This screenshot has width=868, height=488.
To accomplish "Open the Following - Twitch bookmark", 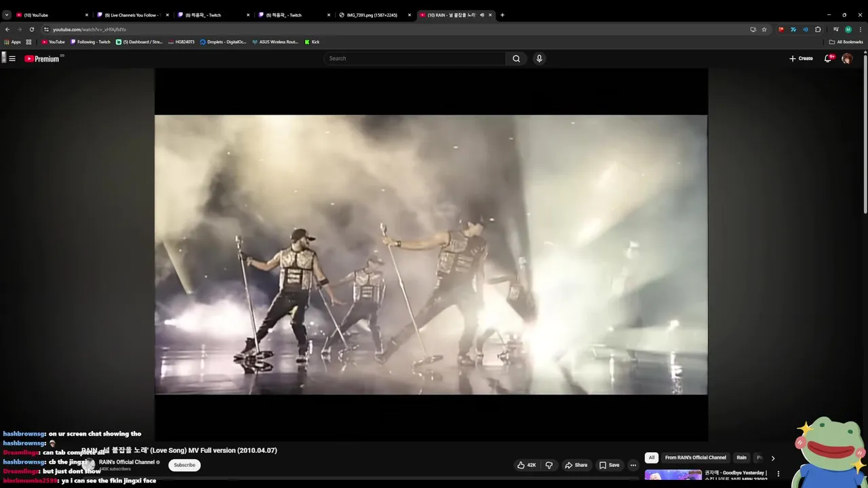I will [91, 42].
